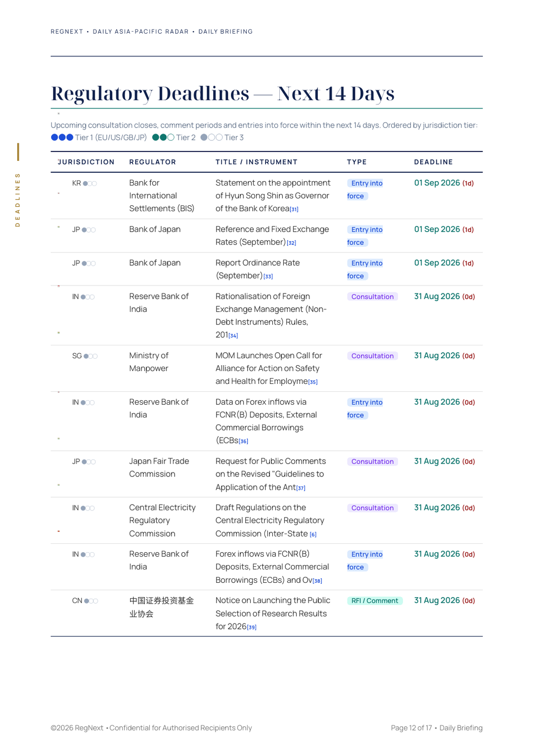Click 中国证券投资基金业协会 regulator cell
This screenshot has width=534, height=756.
point(162,607)
